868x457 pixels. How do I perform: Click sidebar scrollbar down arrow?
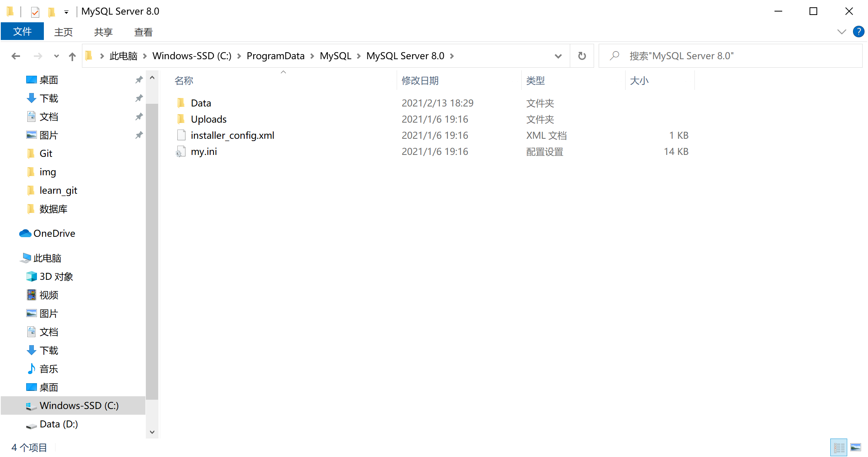(152, 432)
